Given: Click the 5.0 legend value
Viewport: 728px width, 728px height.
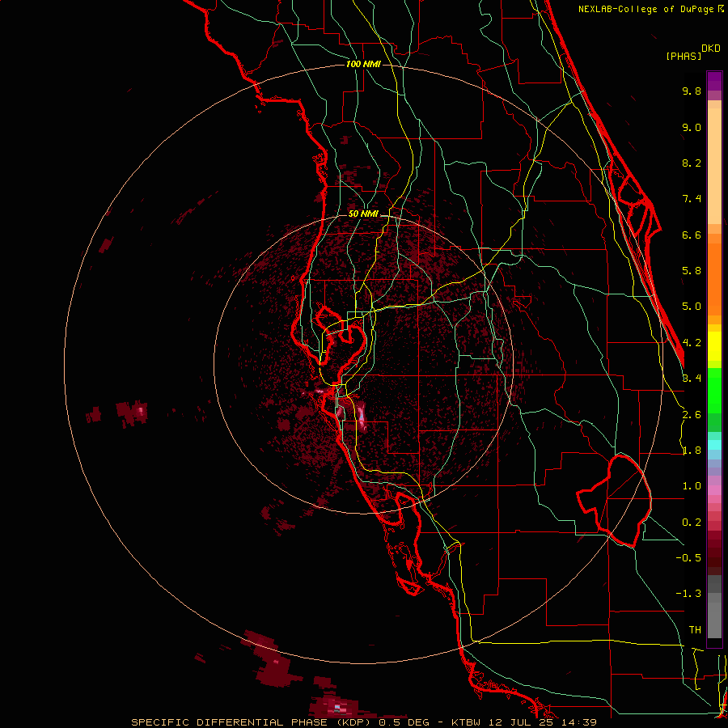Looking at the screenshot, I should point(692,307).
